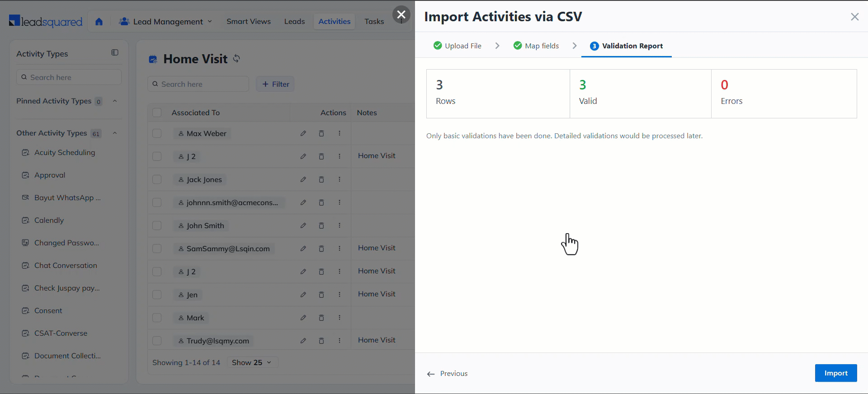Open the Jack Jones lead chip
This screenshot has width=868, height=394.
(200, 179)
